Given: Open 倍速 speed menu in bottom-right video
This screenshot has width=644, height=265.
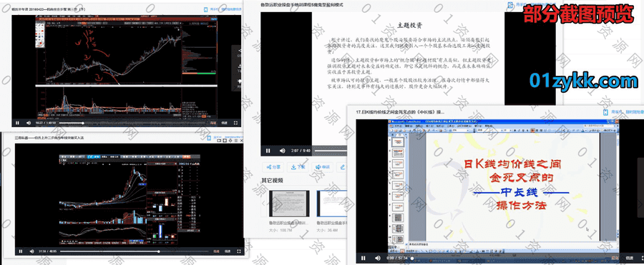Looking at the screenshot, I should [629, 258].
